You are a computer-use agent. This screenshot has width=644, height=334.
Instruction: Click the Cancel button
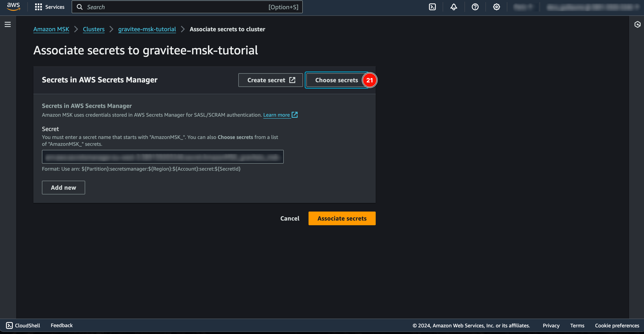click(290, 218)
